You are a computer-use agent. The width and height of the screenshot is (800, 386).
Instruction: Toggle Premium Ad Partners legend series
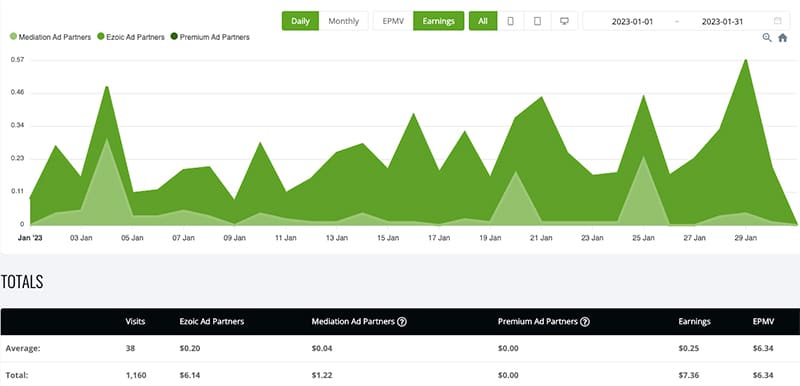210,37
